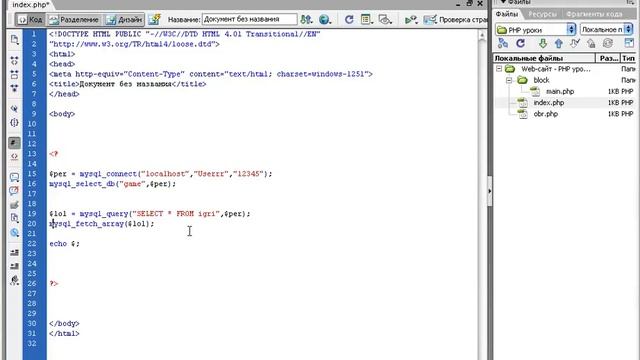Select the index.php document tab

[31, 5]
